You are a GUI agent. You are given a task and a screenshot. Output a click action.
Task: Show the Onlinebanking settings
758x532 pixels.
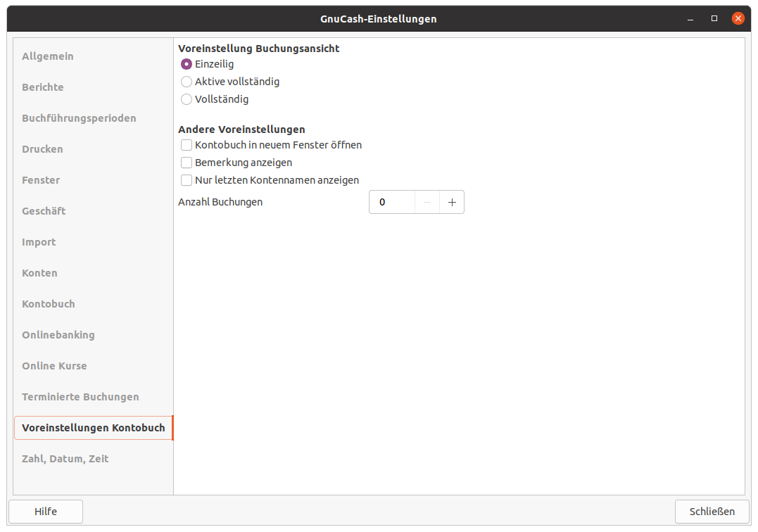coord(58,335)
